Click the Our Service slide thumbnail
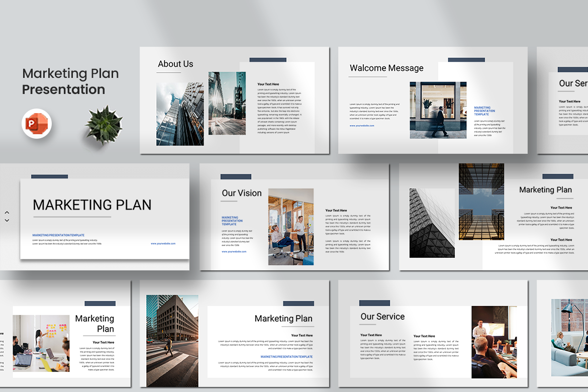Image resolution: width=588 pixels, height=392 pixels. point(433,334)
